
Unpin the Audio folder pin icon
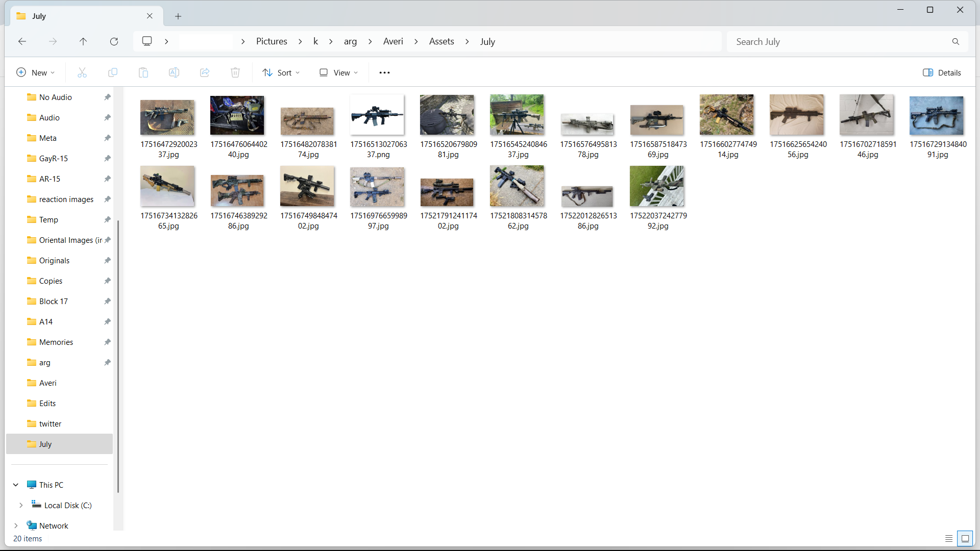point(107,117)
